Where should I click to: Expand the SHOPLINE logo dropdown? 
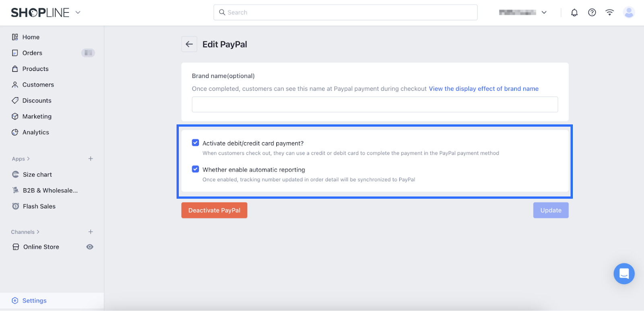click(x=78, y=12)
